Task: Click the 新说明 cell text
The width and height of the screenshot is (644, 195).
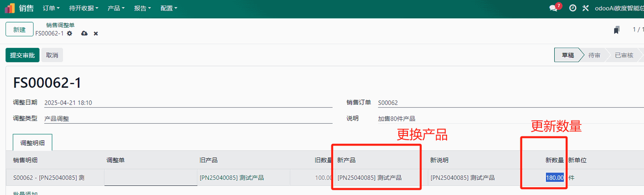Action: point(462,178)
